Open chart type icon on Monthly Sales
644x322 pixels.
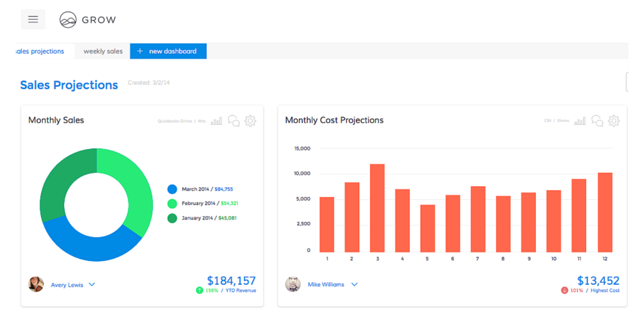tap(216, 121)
